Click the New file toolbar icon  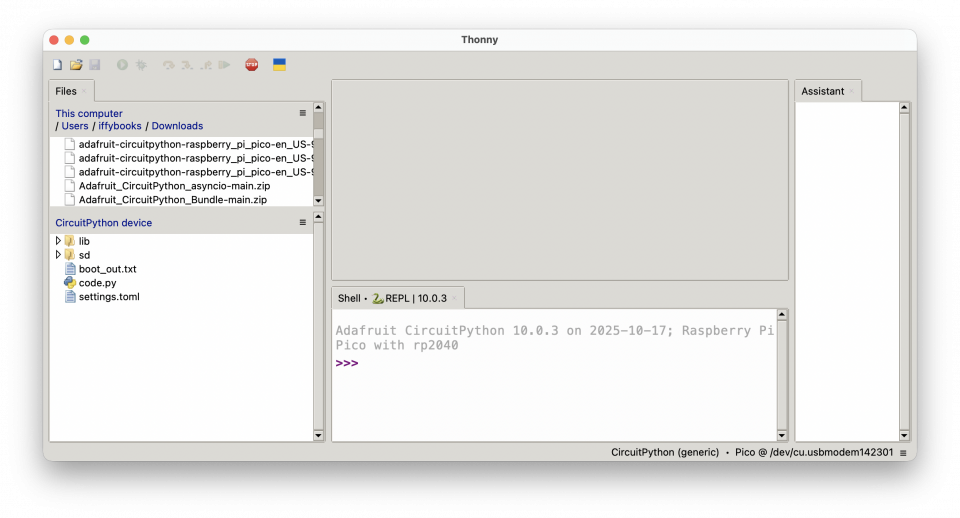coord(57,65)
